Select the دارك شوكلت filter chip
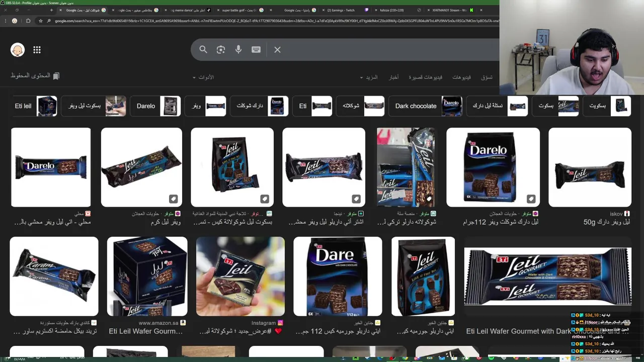644x362 pixels. (259, 106)
